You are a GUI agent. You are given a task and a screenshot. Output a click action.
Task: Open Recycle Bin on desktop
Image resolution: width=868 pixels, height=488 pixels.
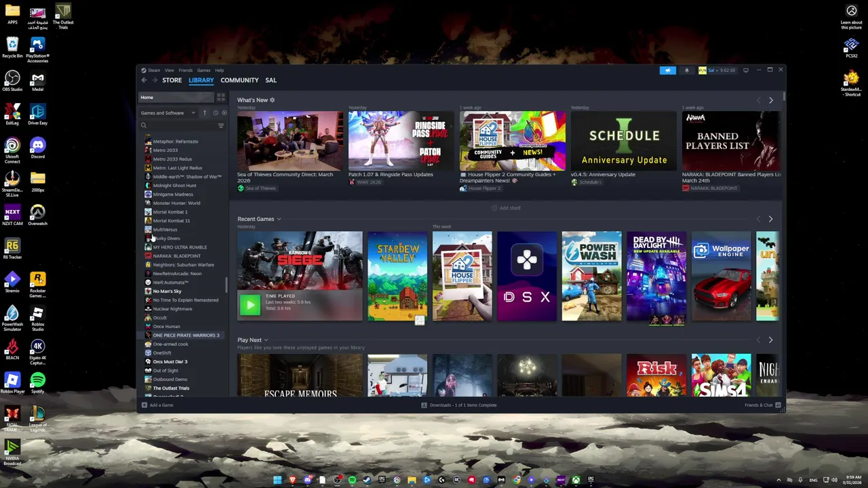(12, 47)
